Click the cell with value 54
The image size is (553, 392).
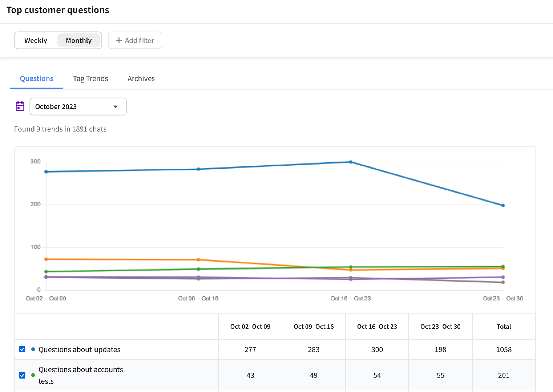(x=377, y=375)
